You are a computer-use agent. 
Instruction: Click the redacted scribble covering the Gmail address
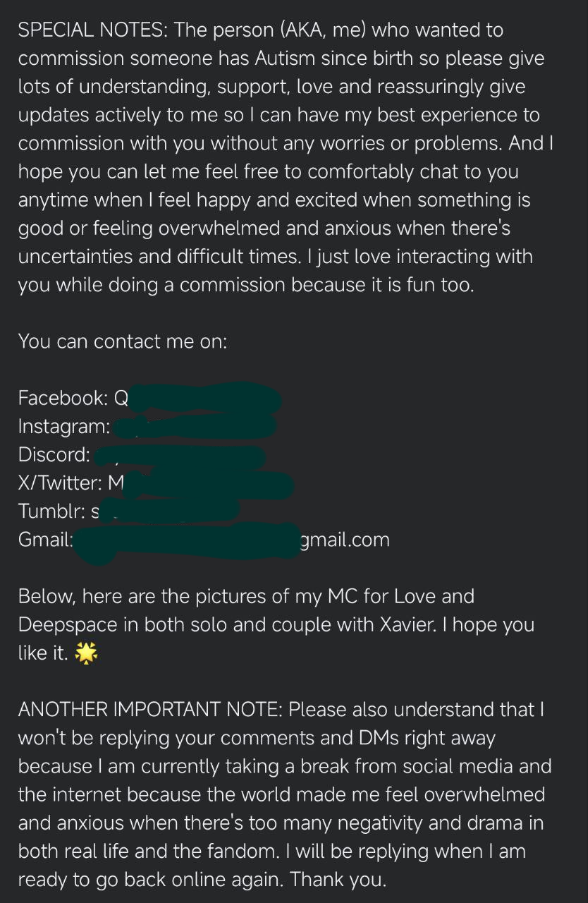pyautogui.click(x=188, y=542)
